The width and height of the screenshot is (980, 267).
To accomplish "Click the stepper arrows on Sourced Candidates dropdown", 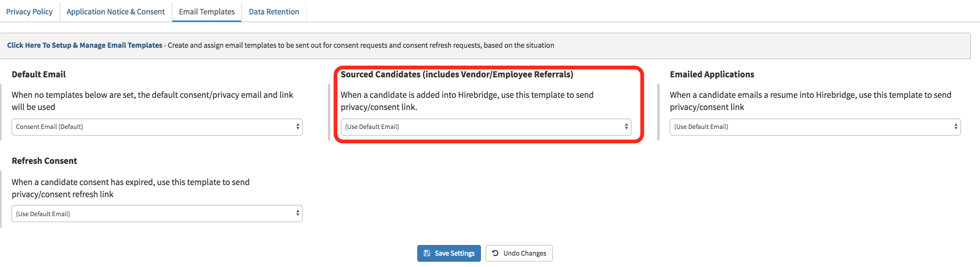I will 626,127.
